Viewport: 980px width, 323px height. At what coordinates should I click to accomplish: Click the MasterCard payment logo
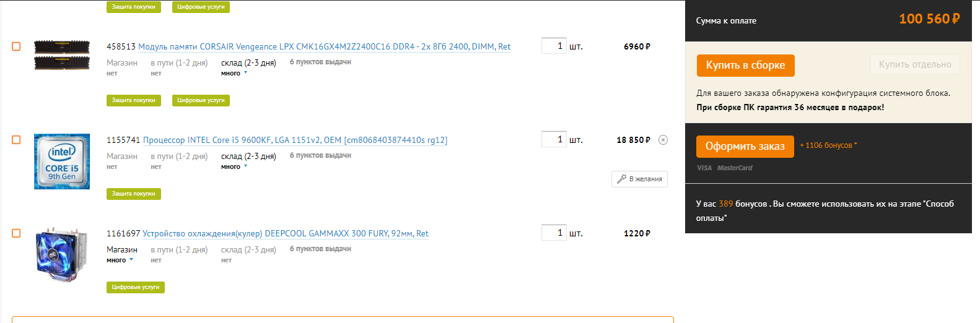tap(735, 168)
